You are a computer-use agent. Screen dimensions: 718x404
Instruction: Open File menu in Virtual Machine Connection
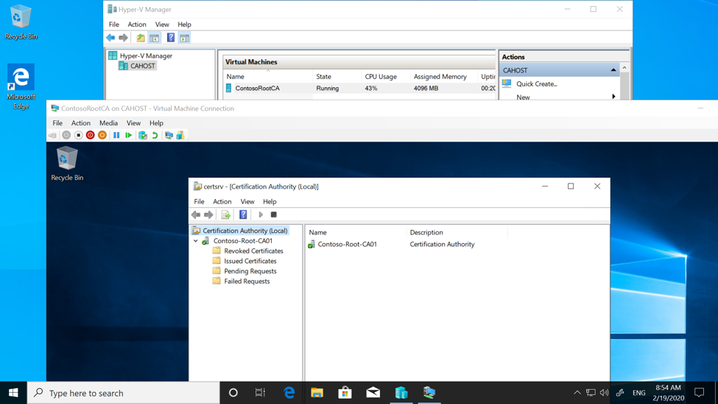coord(57,123)
